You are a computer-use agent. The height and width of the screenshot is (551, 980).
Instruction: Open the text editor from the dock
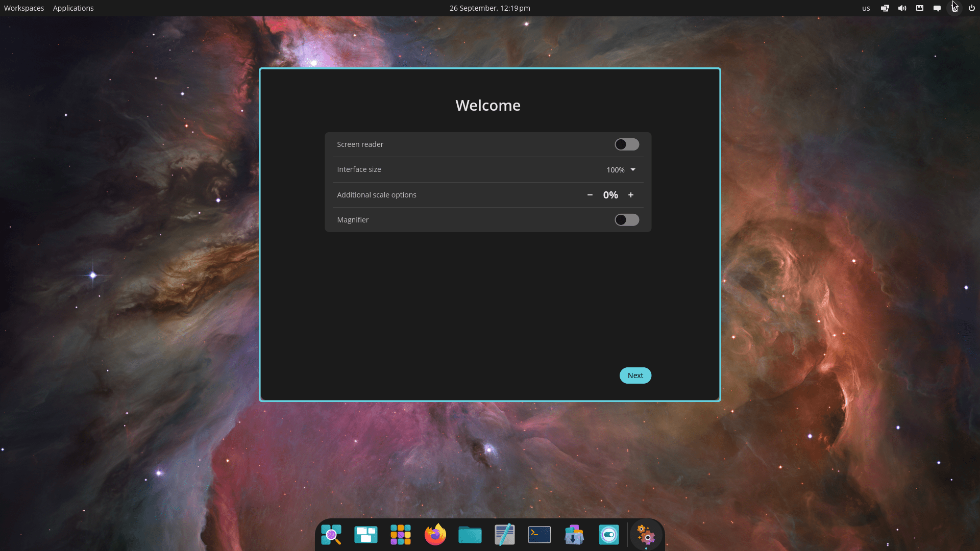(x=504, y=535)
